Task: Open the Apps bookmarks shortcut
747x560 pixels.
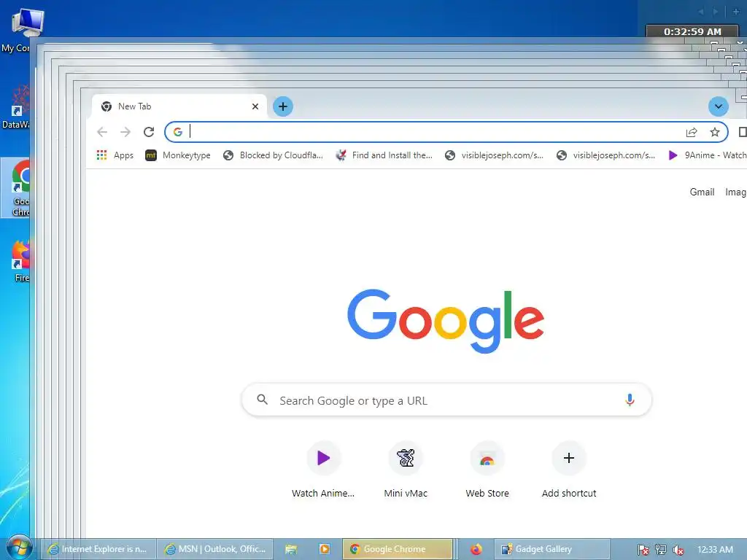Action: pyautogui.click(x=115, y=155)
